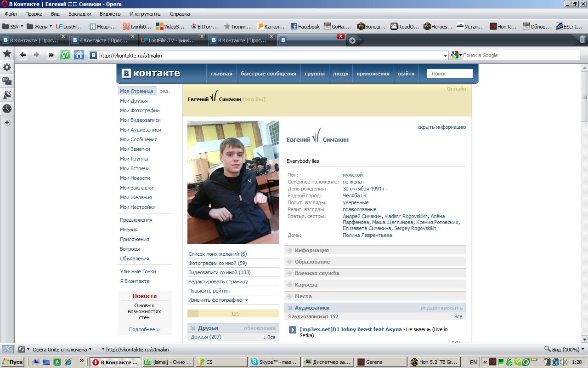Open the address bar history dropdown arrow
588x368 pixels.
coord(445,56)
